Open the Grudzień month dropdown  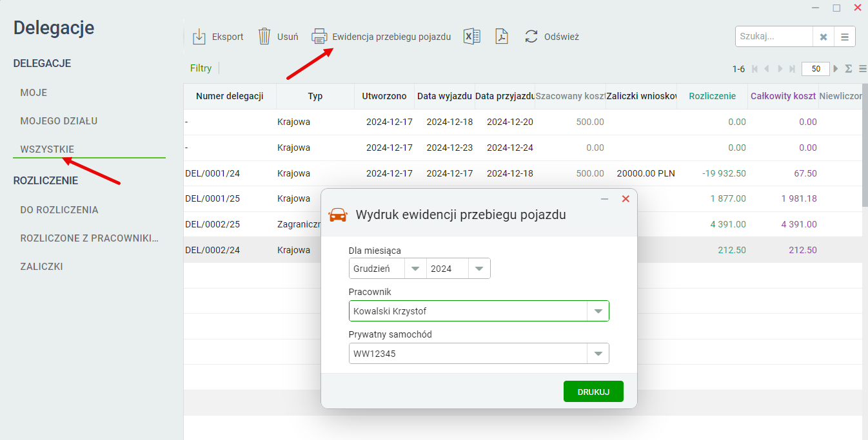pyautogui.click(x=415, y=269)
